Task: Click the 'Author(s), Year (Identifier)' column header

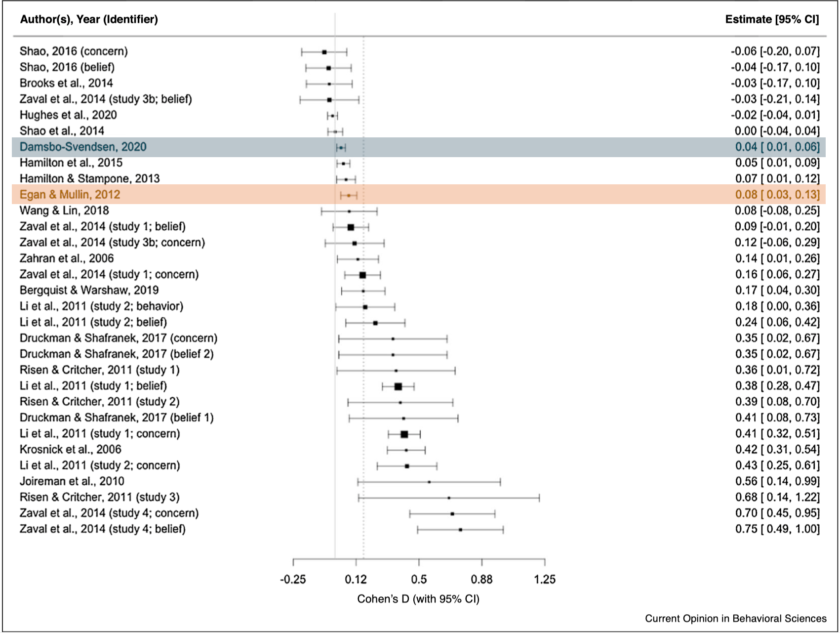Action: point(89,19)
